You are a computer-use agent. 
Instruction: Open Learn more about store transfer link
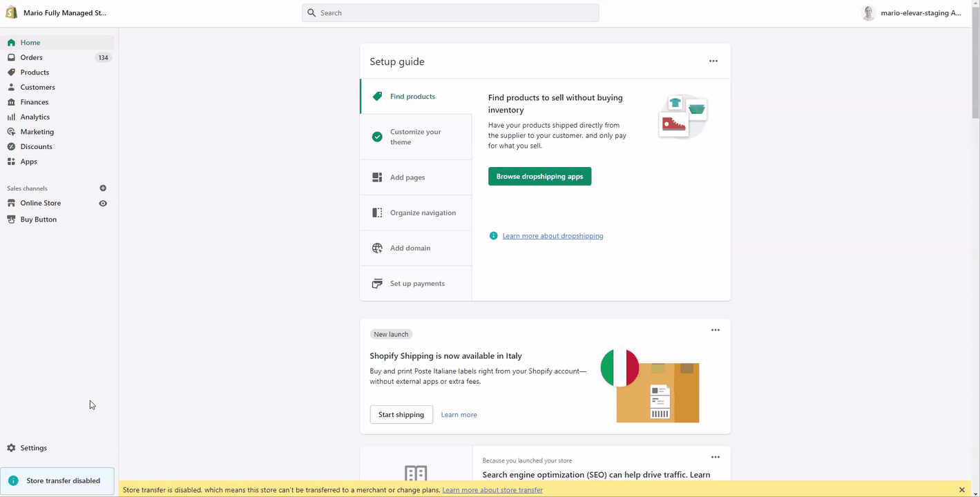click(492, 490)
